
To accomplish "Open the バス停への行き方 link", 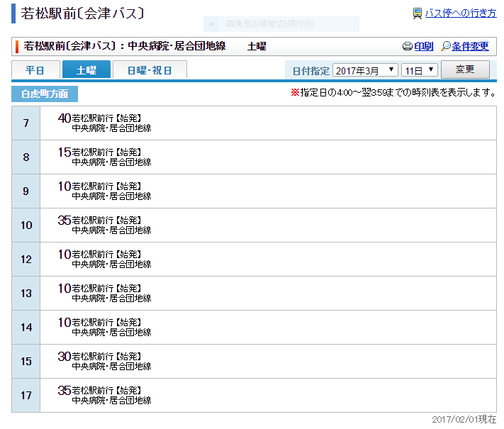I will click(x=461, y=13).
